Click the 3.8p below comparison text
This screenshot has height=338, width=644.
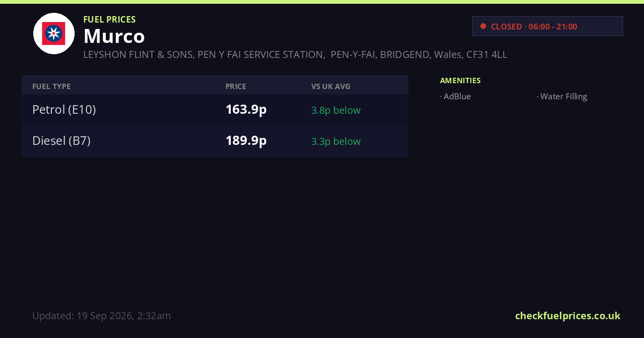[x=336, y=110]
